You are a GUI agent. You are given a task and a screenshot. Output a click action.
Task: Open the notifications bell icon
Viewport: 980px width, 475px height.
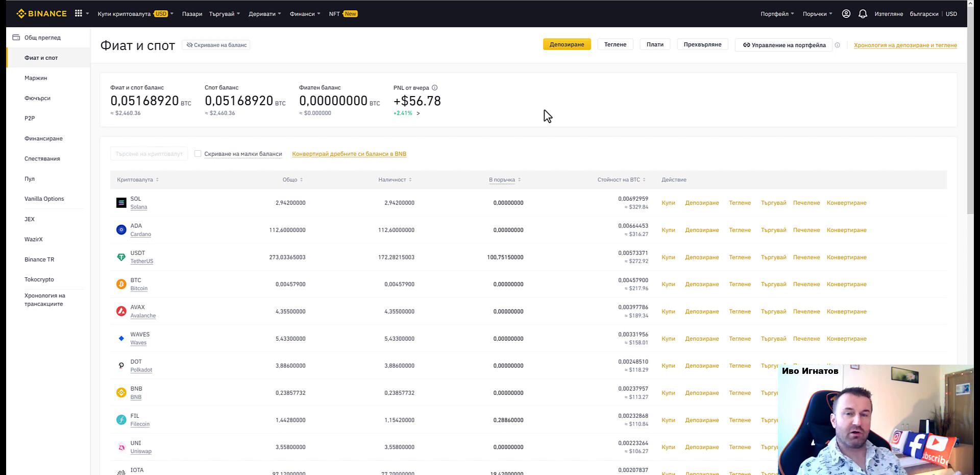tap(863, 14)
